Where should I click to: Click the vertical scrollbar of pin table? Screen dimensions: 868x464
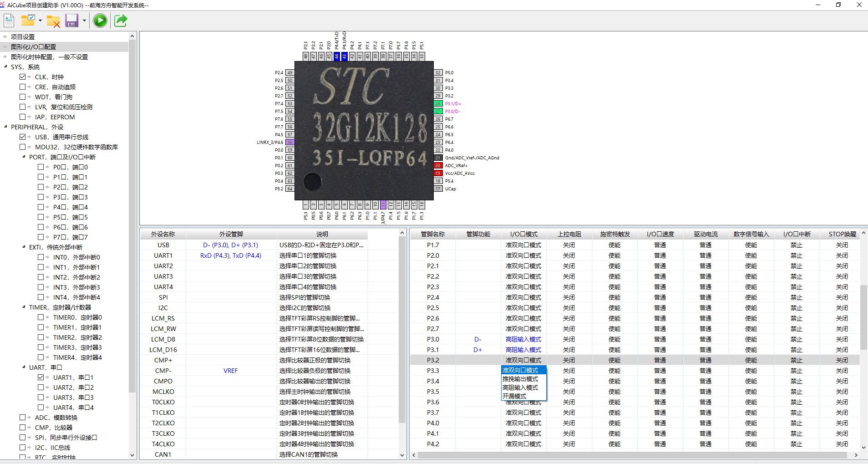[x=863, y=317]
